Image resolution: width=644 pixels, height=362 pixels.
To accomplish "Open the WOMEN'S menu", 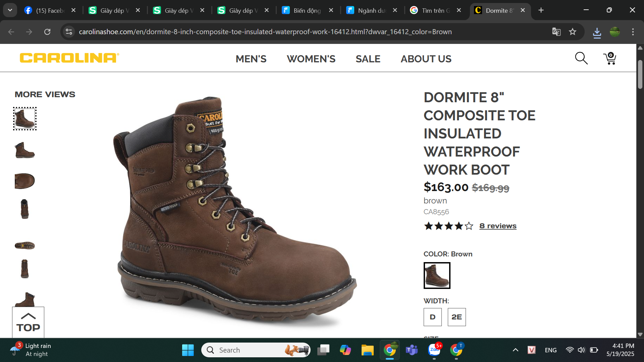I will coord(311,59).
